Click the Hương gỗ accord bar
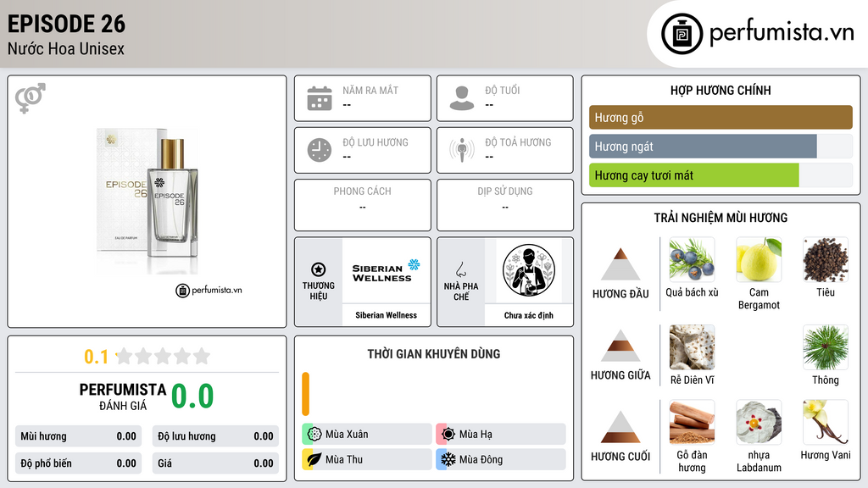The image size is (868, 488). 721,117
